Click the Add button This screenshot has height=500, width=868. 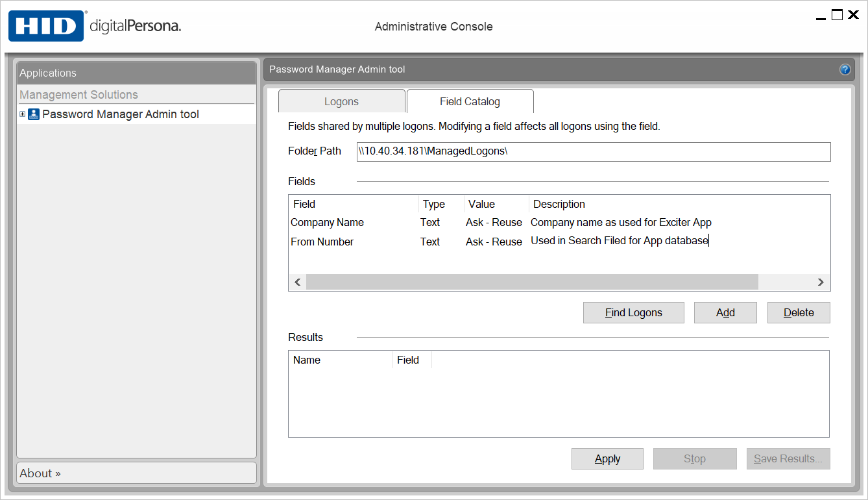click(725, 312)
